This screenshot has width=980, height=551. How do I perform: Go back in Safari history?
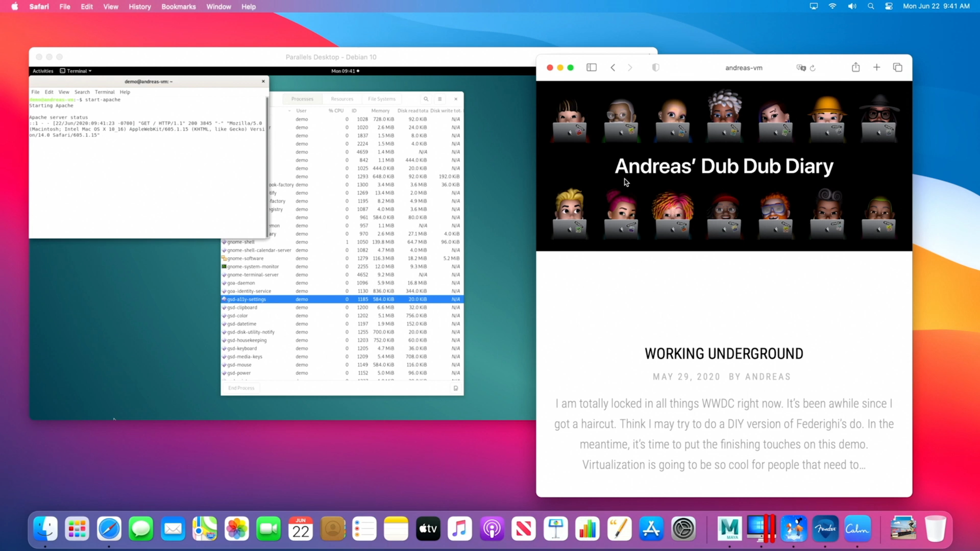tap(613, 67)
